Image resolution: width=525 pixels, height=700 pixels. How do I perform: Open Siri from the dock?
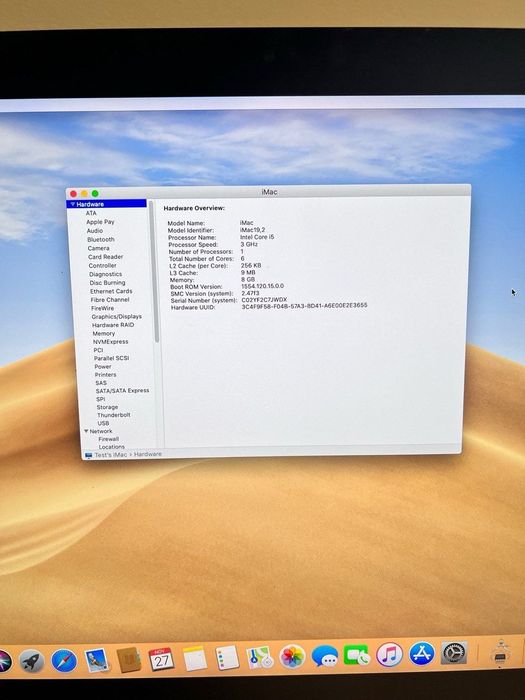(x=4, y=661)
